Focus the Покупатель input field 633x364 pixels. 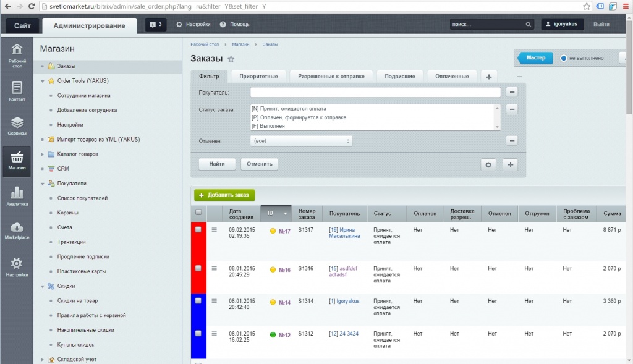pos(375,92)
